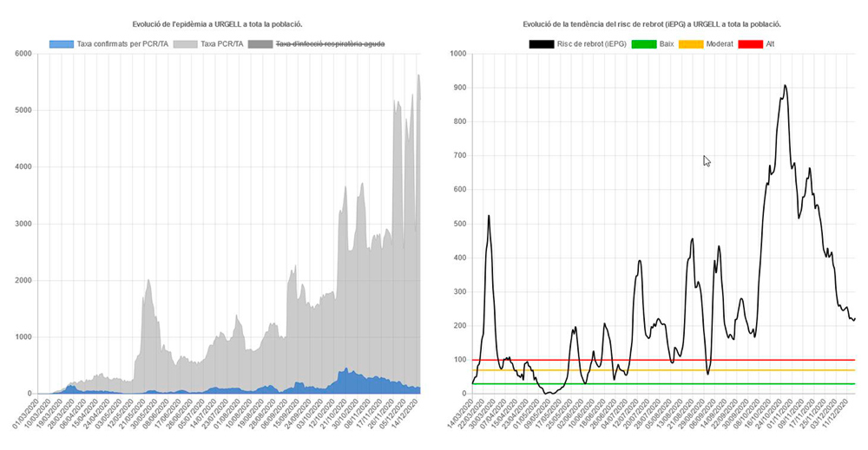Click the green Baix legend swatch

click(646, 43)
